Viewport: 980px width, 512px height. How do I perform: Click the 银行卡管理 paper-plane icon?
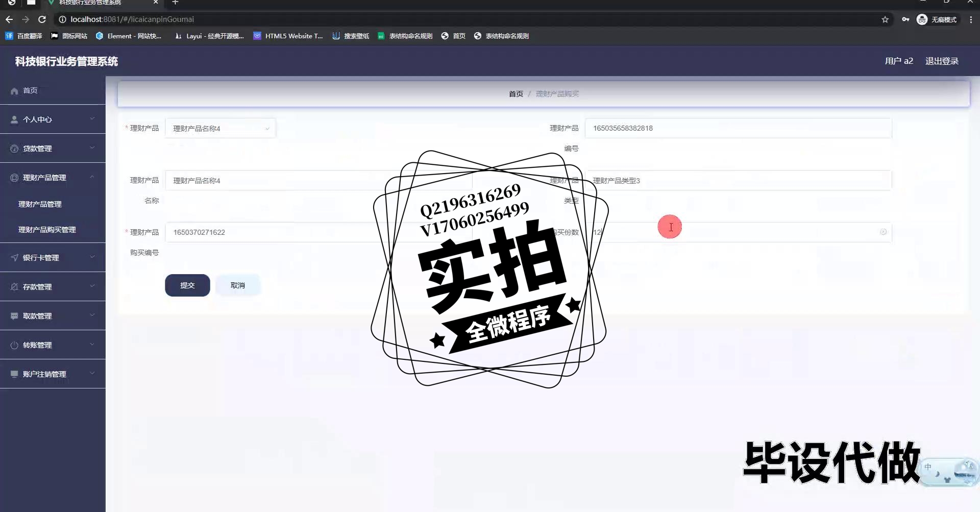click(14, 258)
